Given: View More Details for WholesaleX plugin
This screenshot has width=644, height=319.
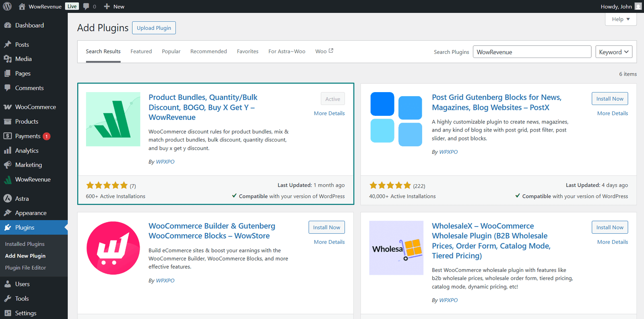Looking at the screenshot, I should coord(613,242).
